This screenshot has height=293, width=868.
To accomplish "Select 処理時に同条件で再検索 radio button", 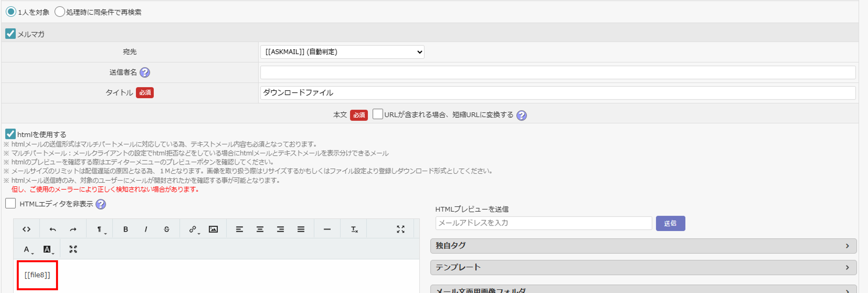I will (x=60, y=12).
